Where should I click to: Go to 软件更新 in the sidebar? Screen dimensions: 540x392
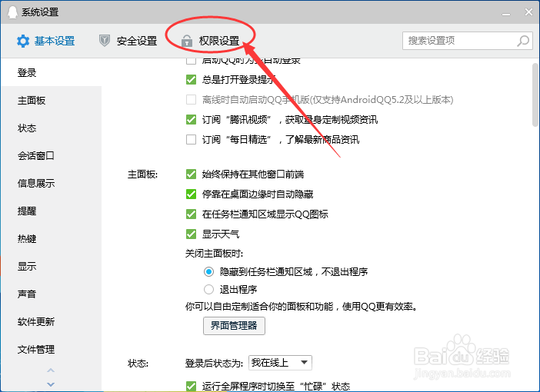tap(51, 321)
